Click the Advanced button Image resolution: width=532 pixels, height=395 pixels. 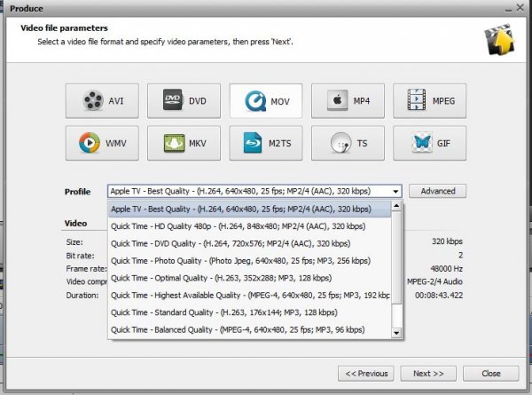pos(438,191)
